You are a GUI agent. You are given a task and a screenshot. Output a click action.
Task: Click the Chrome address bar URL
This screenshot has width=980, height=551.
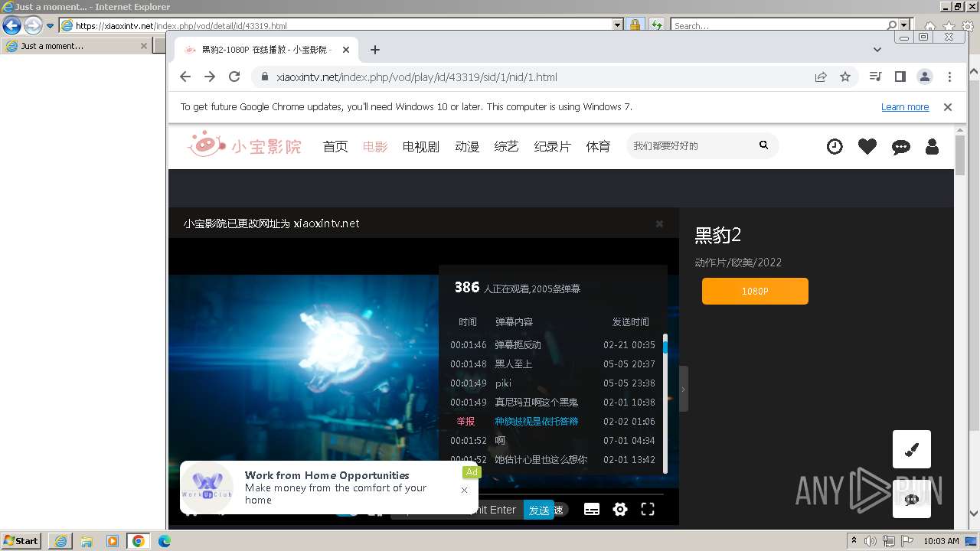[x=416, y=77]
